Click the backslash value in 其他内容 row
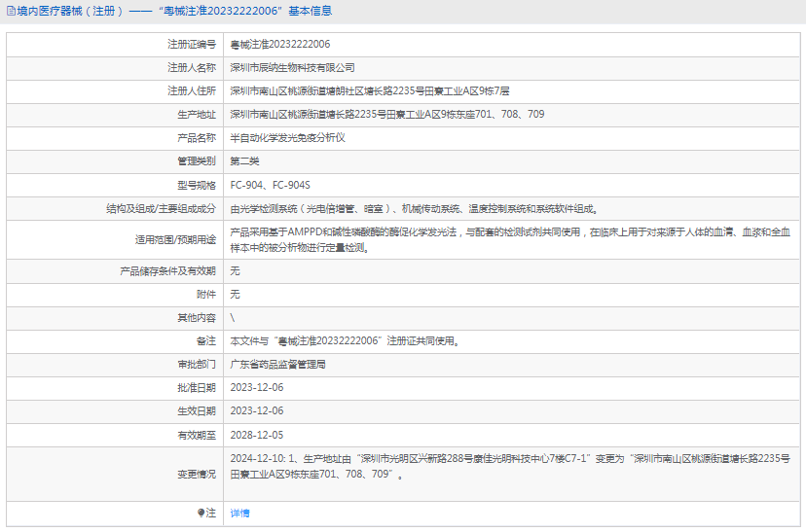 pyautogui.click(x=233, y=318)
